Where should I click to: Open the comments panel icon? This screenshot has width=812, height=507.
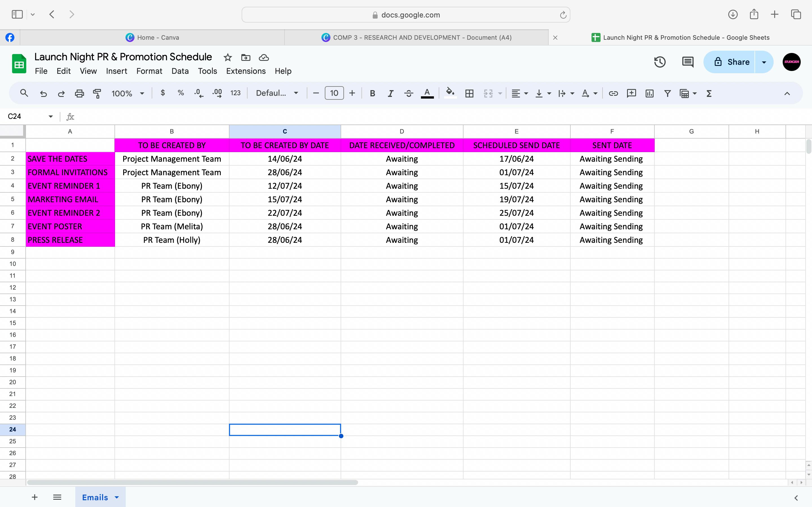point(687,62)
